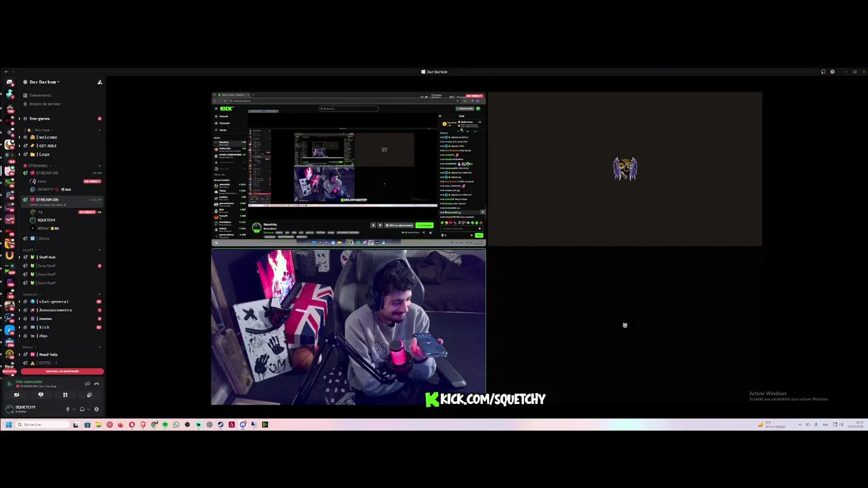This screenshot has height=488, width=868.
Task: Collapse the Staff category
Action: pyautogui.click(x=30, y=249)
